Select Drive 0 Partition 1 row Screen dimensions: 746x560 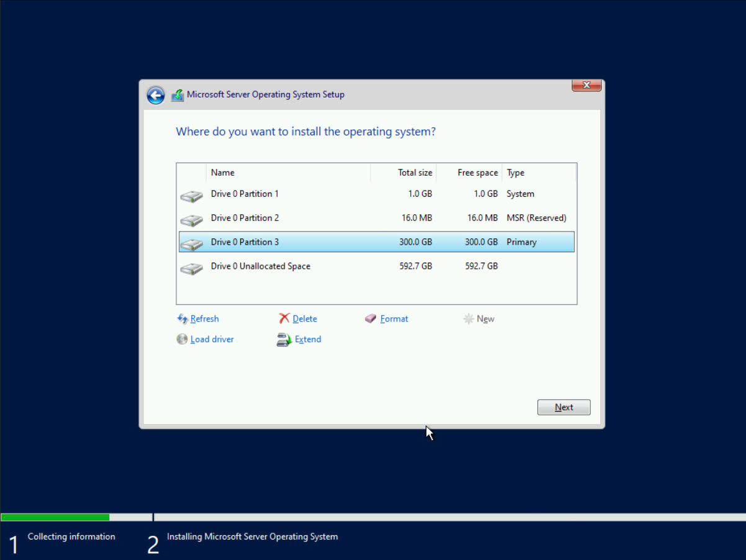coord(377,194)
